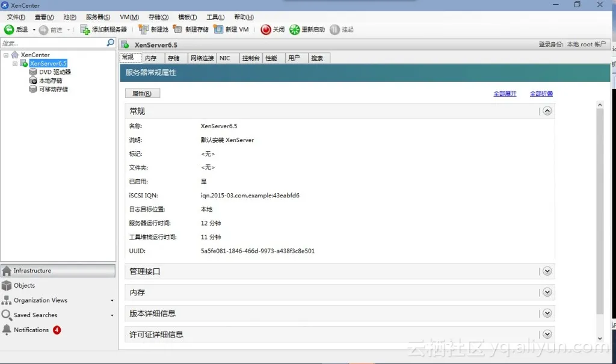Open the 池(P) menu
The width and height of the screenshot is (616, 364).
click(x=70, y=17)
